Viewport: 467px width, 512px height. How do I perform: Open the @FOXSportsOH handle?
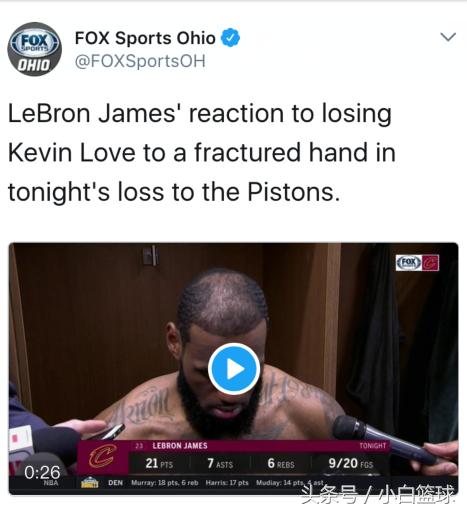(140, 61)
